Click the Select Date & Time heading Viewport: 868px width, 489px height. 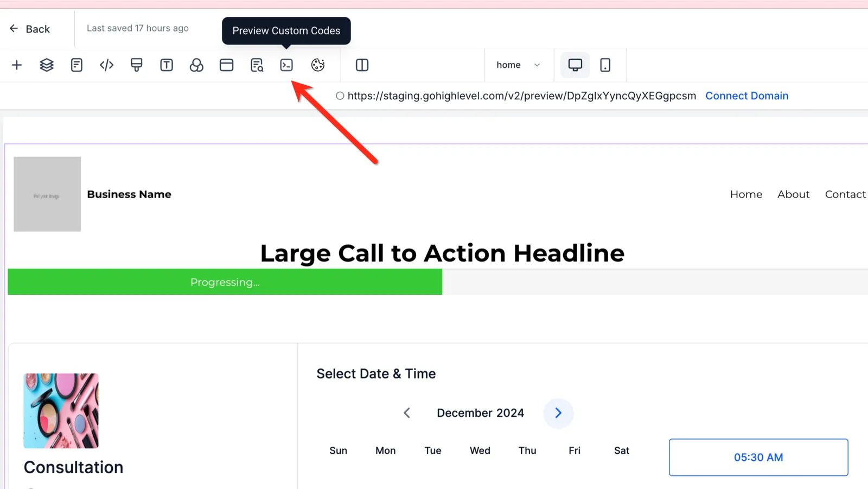click(376, 374)
